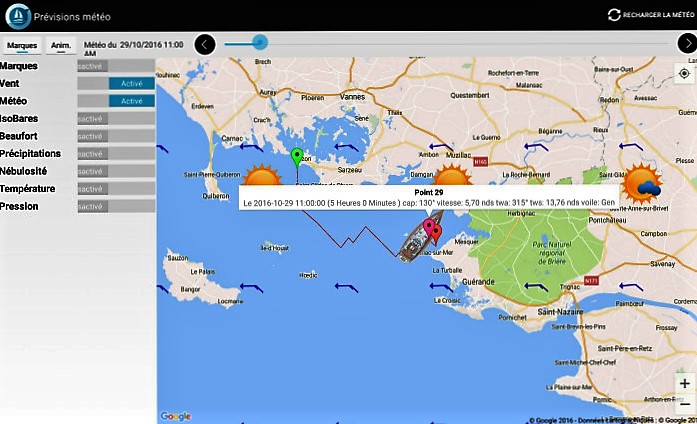Click the forecast timeline slider track
The height and width of the screenshot is (424, 697).
coord(447,44)
